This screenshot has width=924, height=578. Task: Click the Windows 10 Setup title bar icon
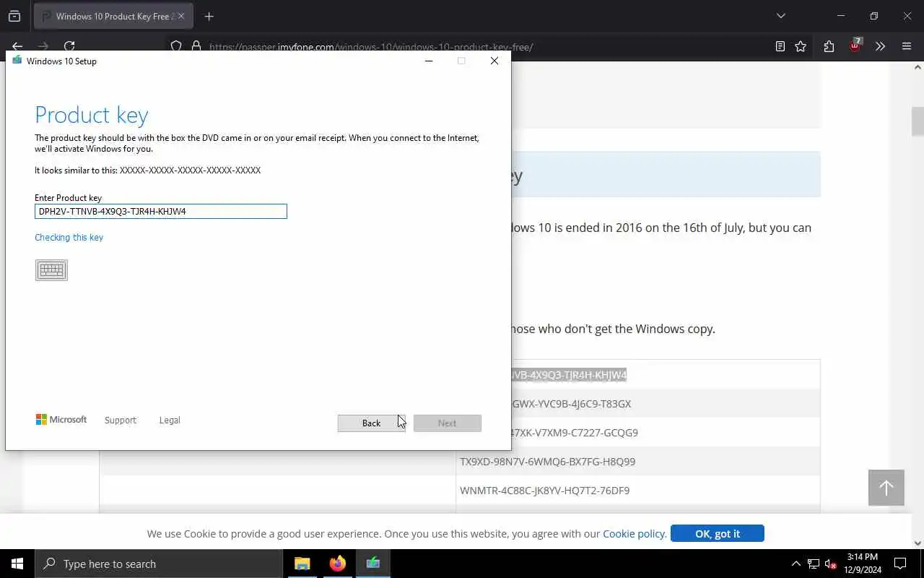[x=17, y=61]
